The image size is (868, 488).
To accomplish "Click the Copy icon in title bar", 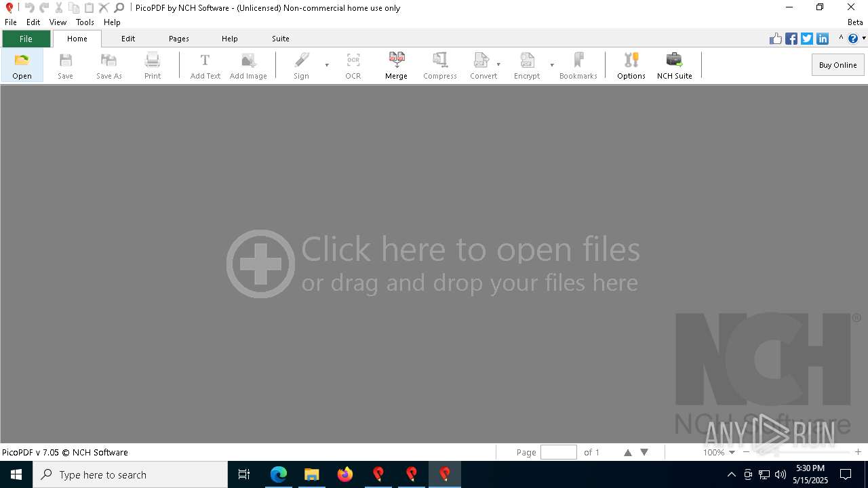I will [x=74, y=7].
